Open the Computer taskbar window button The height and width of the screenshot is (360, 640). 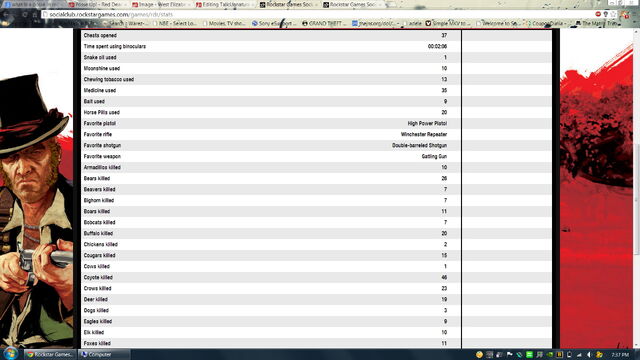point(104,354)
